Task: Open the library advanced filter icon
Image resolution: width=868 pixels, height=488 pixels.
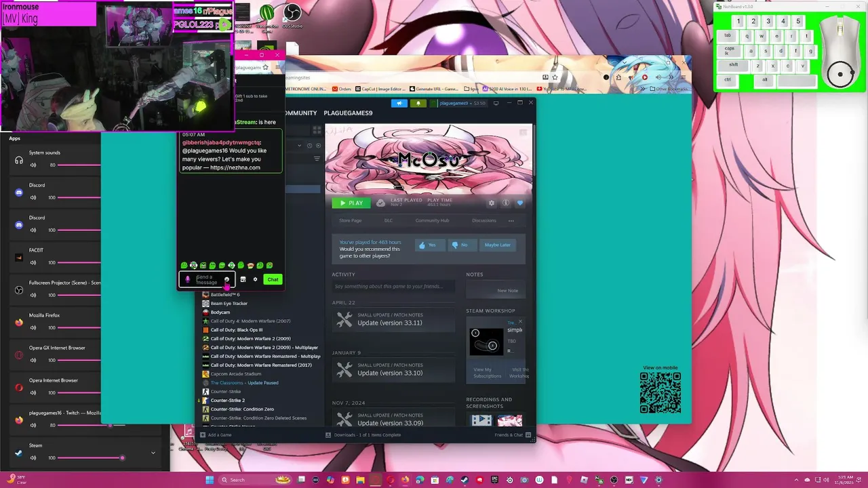Action: coord(317,159)
